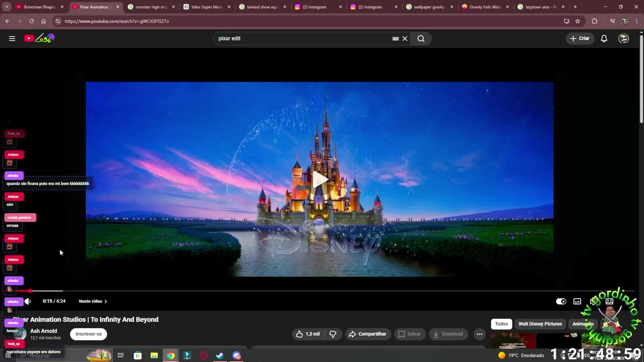This screenshot has height=362, width=644.
Task: Bookmark this page with the star icon
Action: click(578, 21)
